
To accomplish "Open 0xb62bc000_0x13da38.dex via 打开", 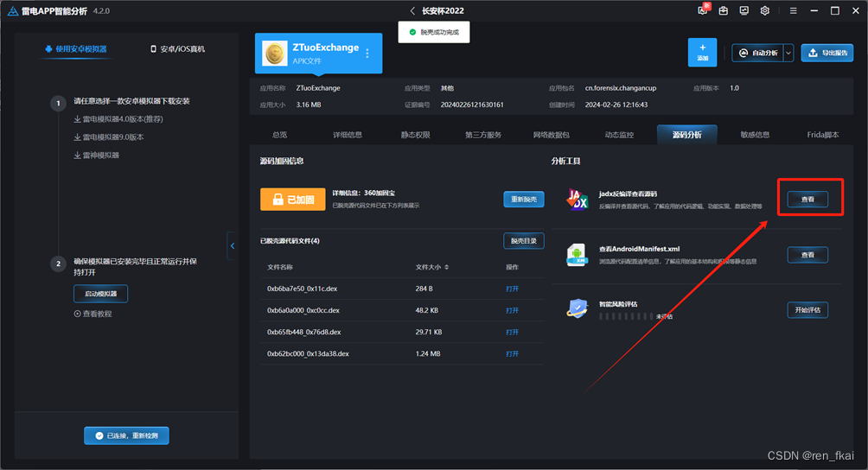I will 512,353.
